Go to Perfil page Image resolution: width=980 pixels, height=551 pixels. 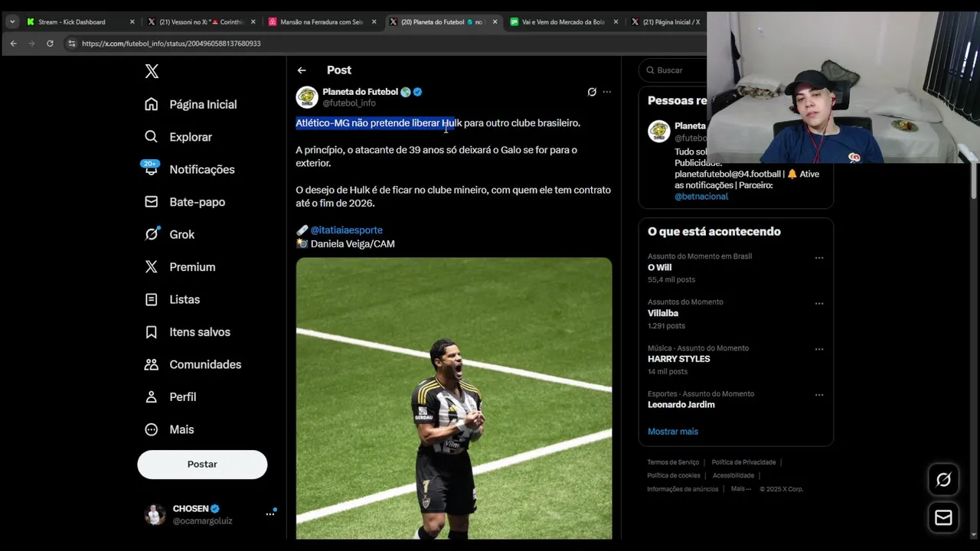pyautogui.click(x=171, y=397)
